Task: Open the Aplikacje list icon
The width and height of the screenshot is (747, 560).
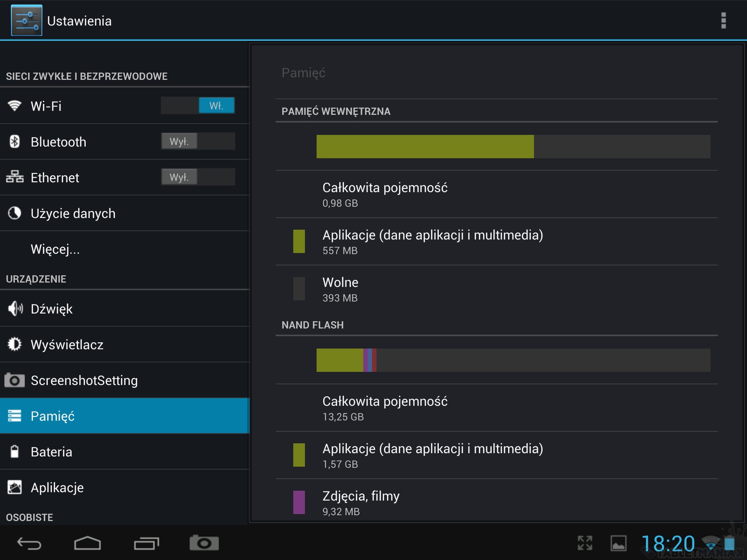Action: [x=15, y=487]
